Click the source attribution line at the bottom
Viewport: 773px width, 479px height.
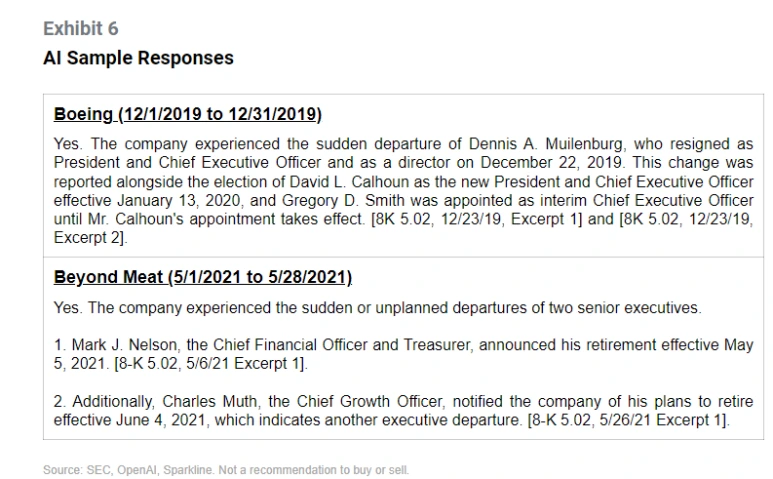pyautogui.click(x=226, y=470)
